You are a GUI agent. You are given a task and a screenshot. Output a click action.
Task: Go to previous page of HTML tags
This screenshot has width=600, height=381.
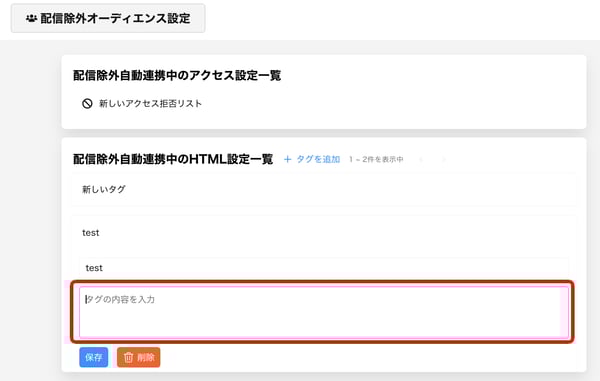coord(421,159)
